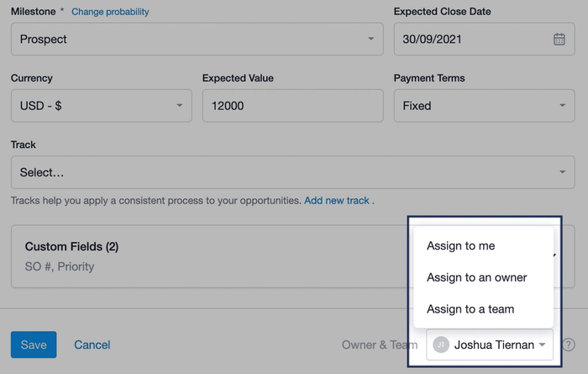Open the Joshua Tiernan owner dropdown

(490, 345)
